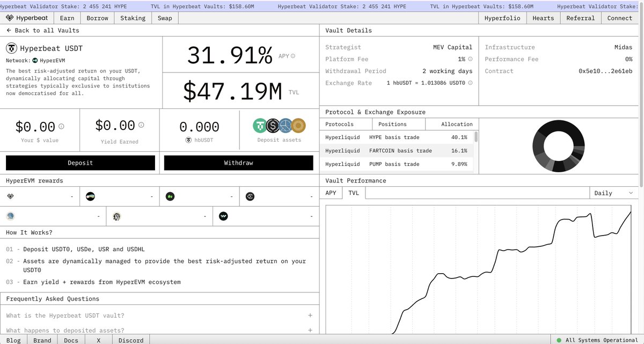
Task: Click the teal wave reward icon
Action: click(x=223, y=216)
